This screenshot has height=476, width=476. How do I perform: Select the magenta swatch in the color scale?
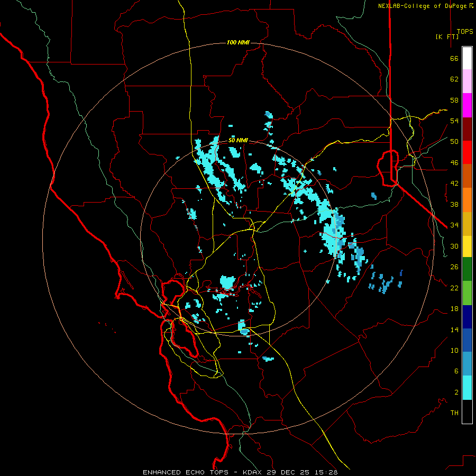point(467,105)
